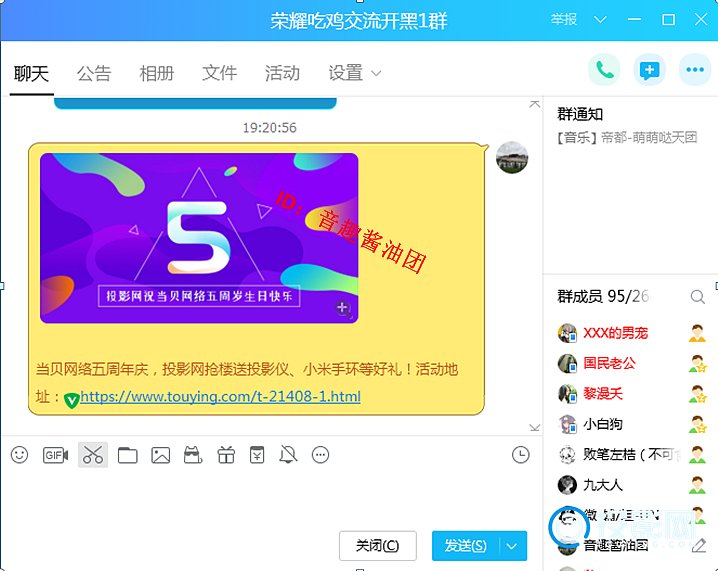Click the send picture icon
Image resolution: width=718 pixels, height=571 pixels.
pyautogui.click(x=160, y=455)
